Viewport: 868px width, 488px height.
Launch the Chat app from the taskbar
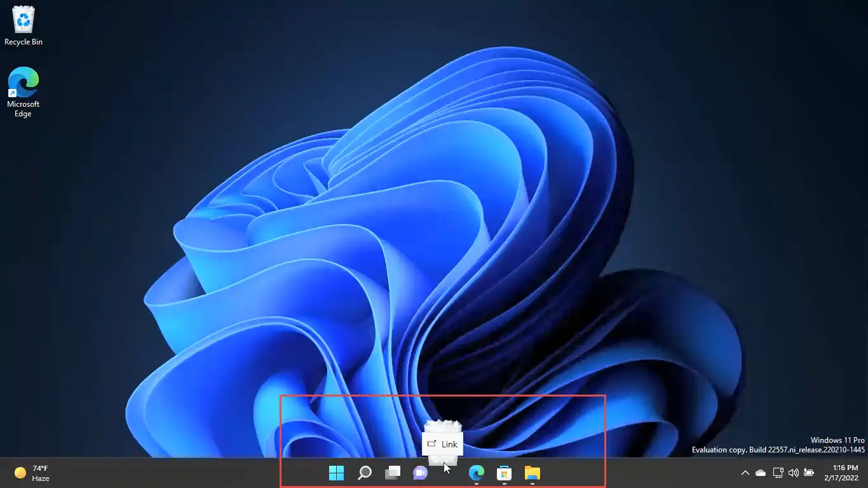tap(420, 473)
